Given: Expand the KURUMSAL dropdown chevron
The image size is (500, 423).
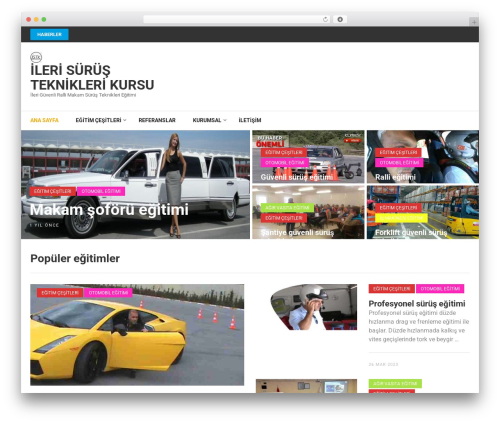Looking at the screenshot, I should 225,120.
